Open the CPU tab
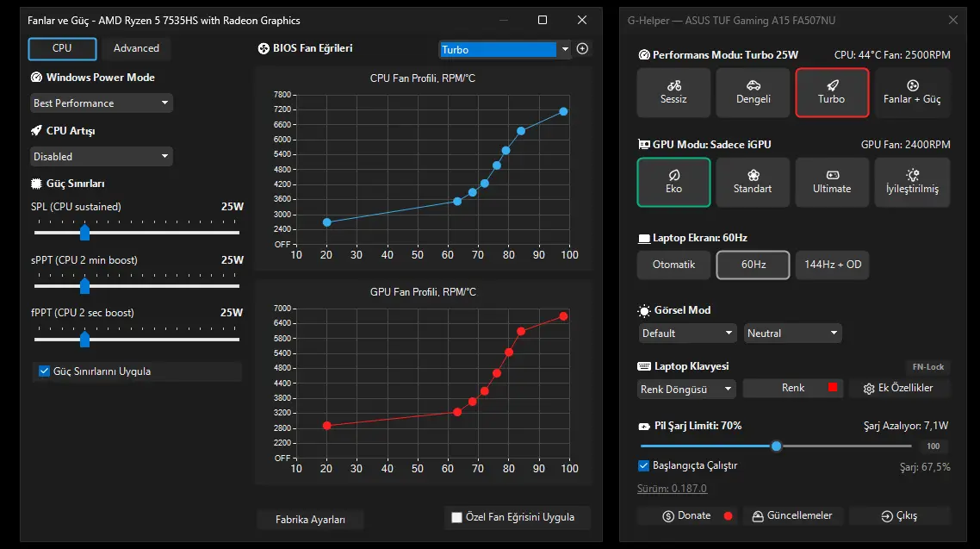Screen dimensions: 980x549 pyautogui.click(x=62, y=48)
